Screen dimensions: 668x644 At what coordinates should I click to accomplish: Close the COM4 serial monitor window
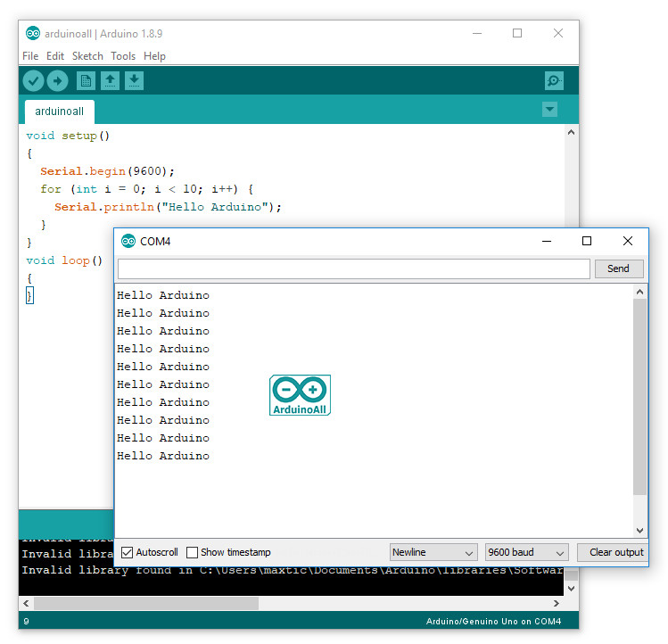[628, 241]
